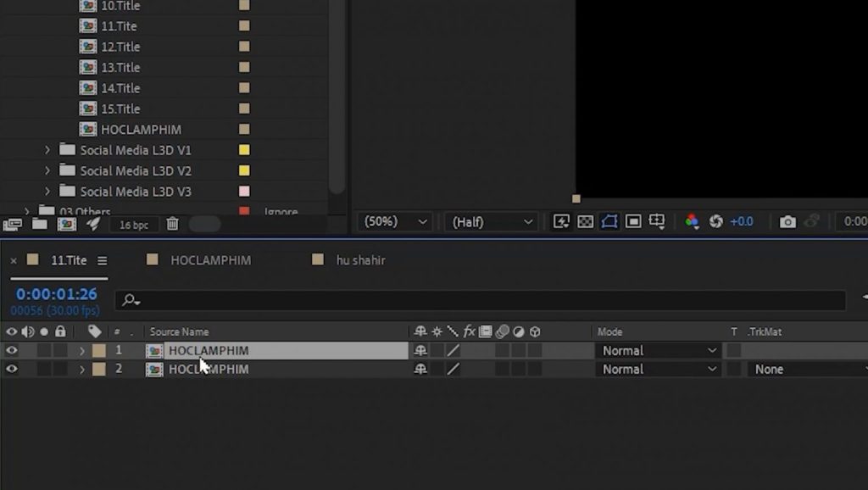Enable the shy switch for layer 1

click(420, 350)
